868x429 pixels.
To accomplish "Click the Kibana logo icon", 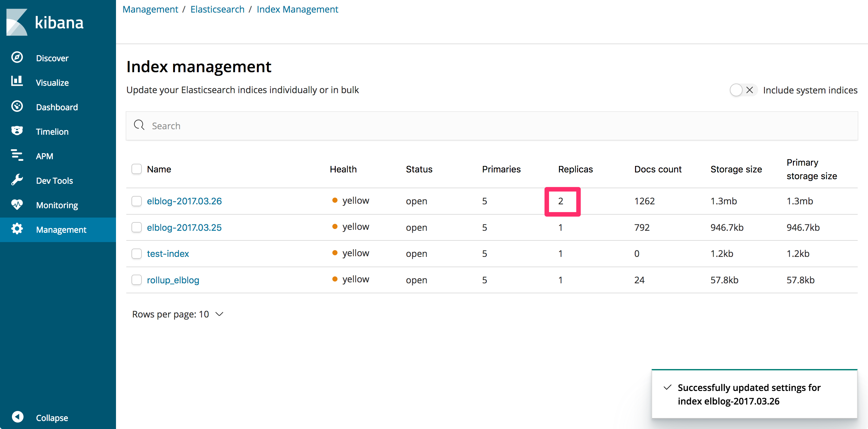I will 17,22.
